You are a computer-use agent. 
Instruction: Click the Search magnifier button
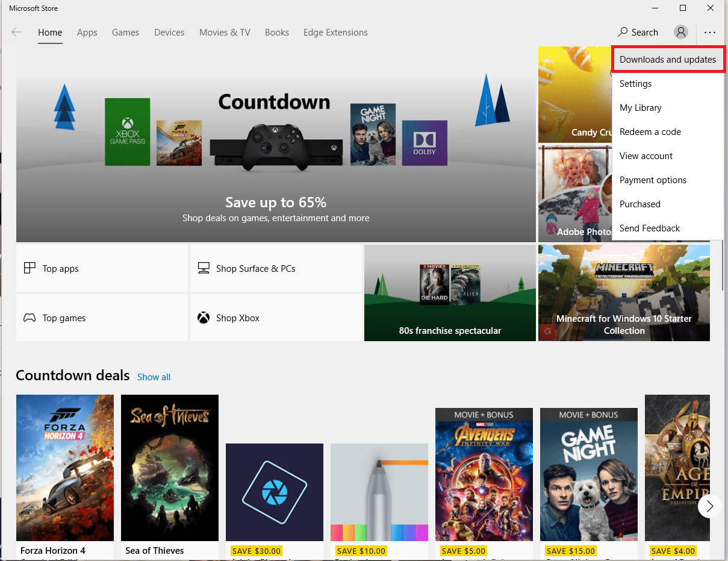(x=638, y=33)
